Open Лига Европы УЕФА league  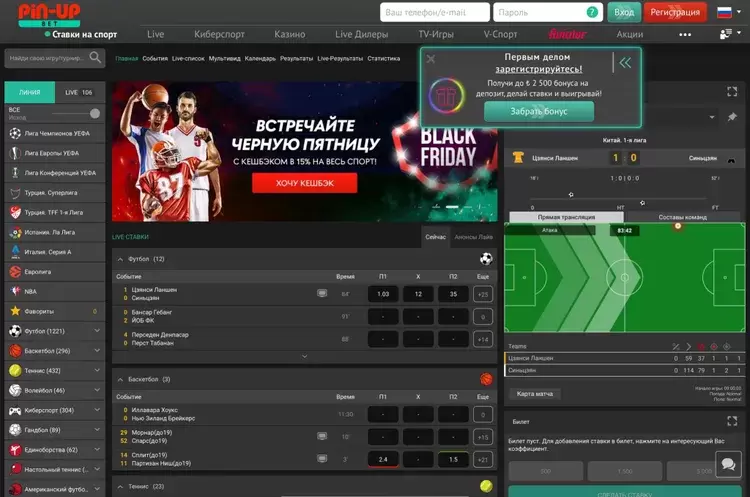point(55,153)
